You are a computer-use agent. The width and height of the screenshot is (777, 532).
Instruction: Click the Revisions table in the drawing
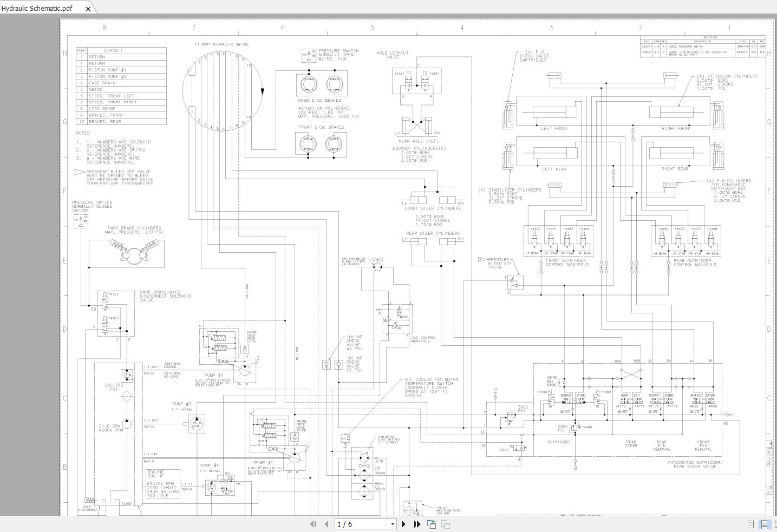pos(703,47)
